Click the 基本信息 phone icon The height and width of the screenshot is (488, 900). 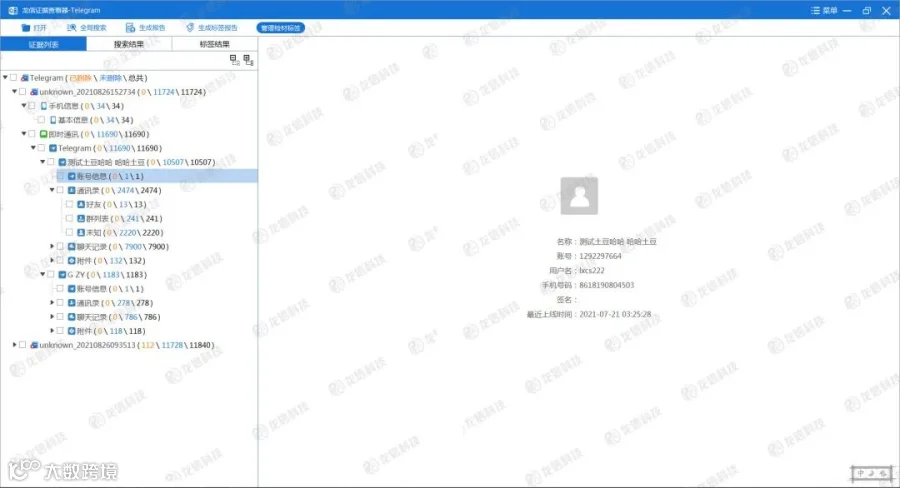click(x=53, y=120)
